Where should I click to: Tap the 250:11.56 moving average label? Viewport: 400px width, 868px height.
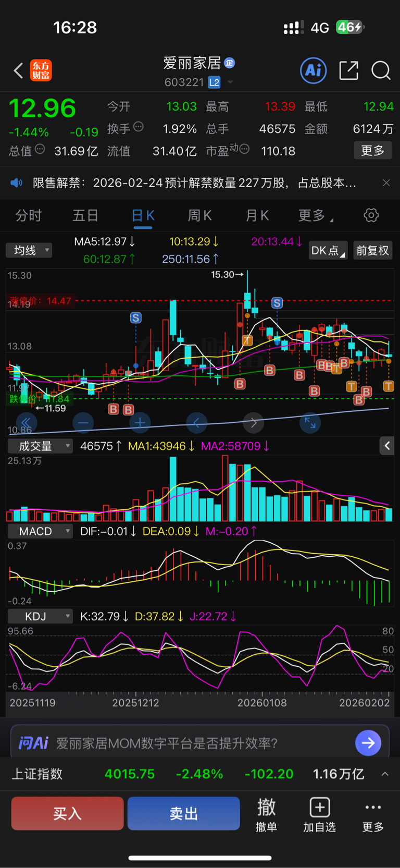[x=191, y=259]
